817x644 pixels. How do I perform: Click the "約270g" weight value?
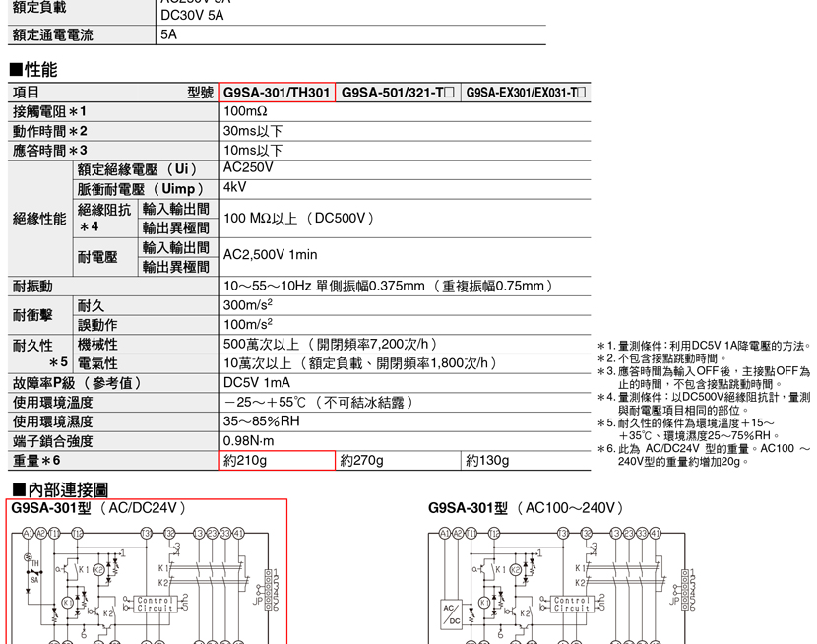pyautogui.click(x=361, y=461)
